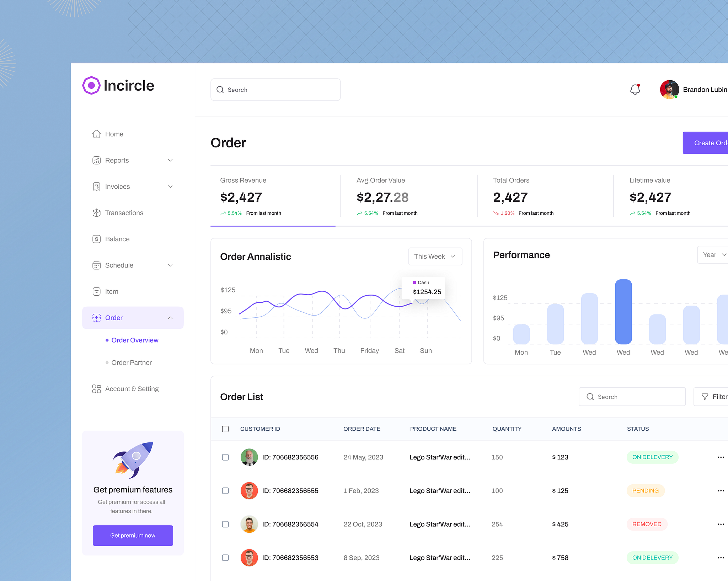Click inside the top Search field
Image resolution: width=728 pixels, height=581 pixels.
(275, 90)
